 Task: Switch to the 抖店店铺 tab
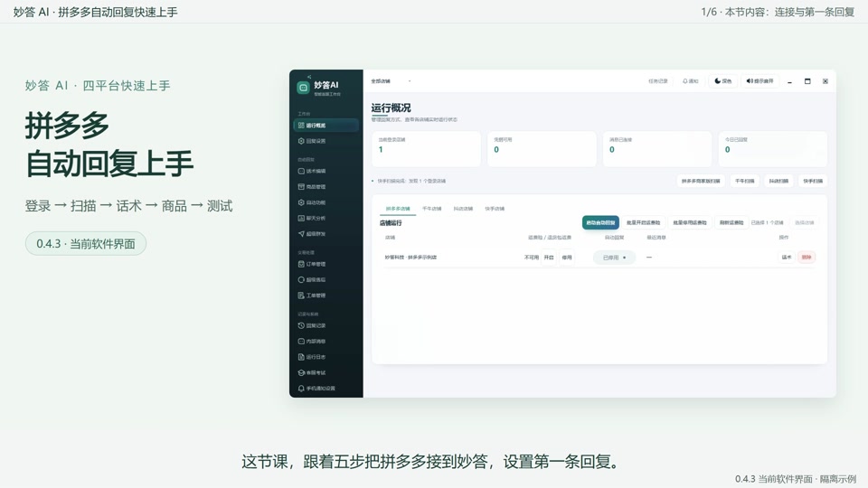tap(463, 209)
